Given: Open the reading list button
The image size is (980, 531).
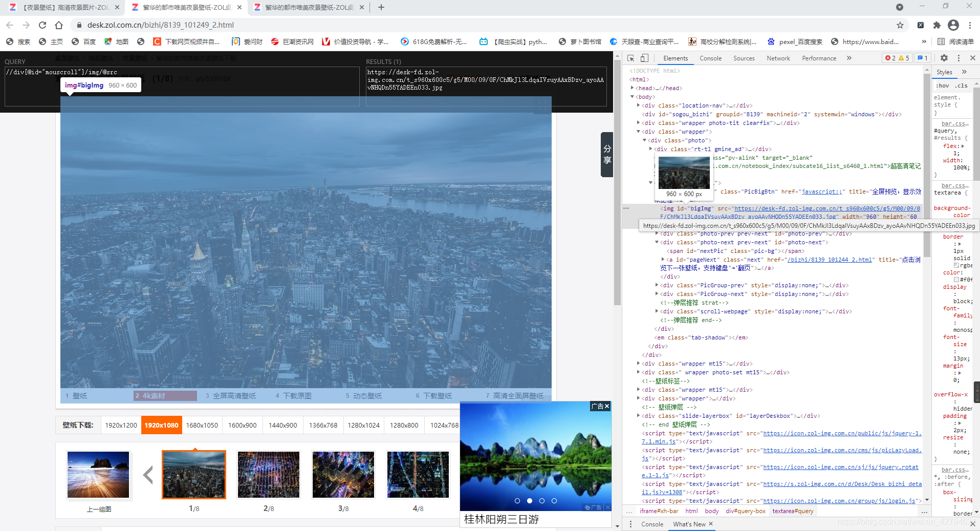Looking at the screenshot, I should [x=955, y=41].
